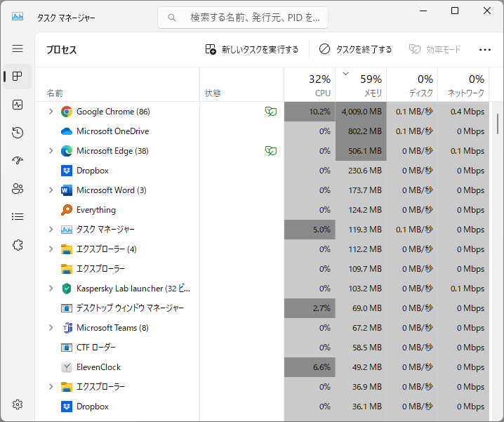Image resolution: width=504 pixels, height=422 pixels.
Task: Click the Task Manager app icon in title bar
Action: click(18, 16)
